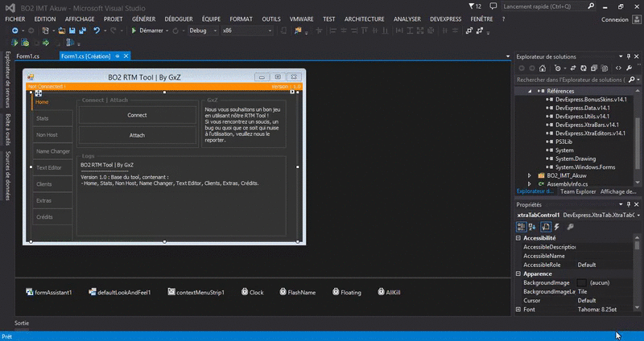Open the Sortie output panel
Image resolution: width=644 pixels, height=341 pixels.
22,323
